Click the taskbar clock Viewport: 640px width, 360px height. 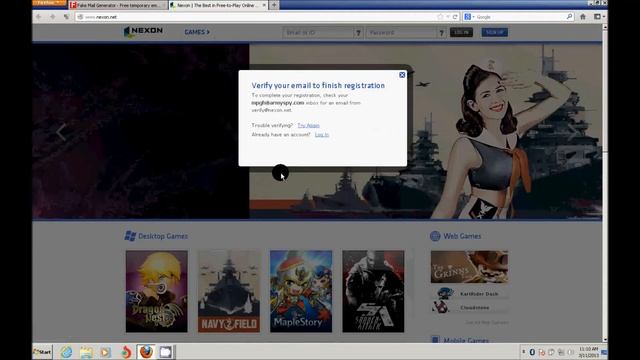coord(588,352)
